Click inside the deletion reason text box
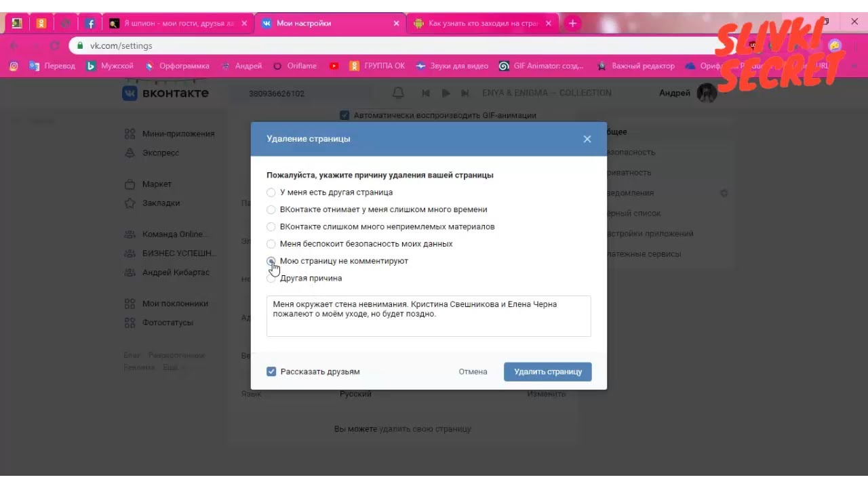 (x=429, y=316)
